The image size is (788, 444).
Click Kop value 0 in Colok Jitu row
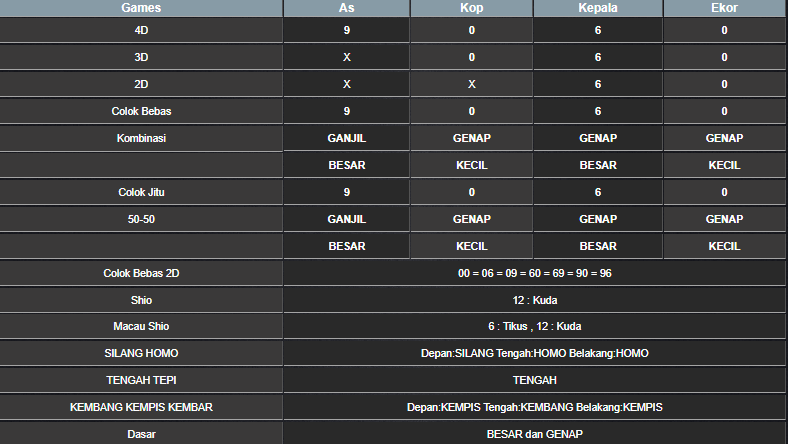coord(471,192)
